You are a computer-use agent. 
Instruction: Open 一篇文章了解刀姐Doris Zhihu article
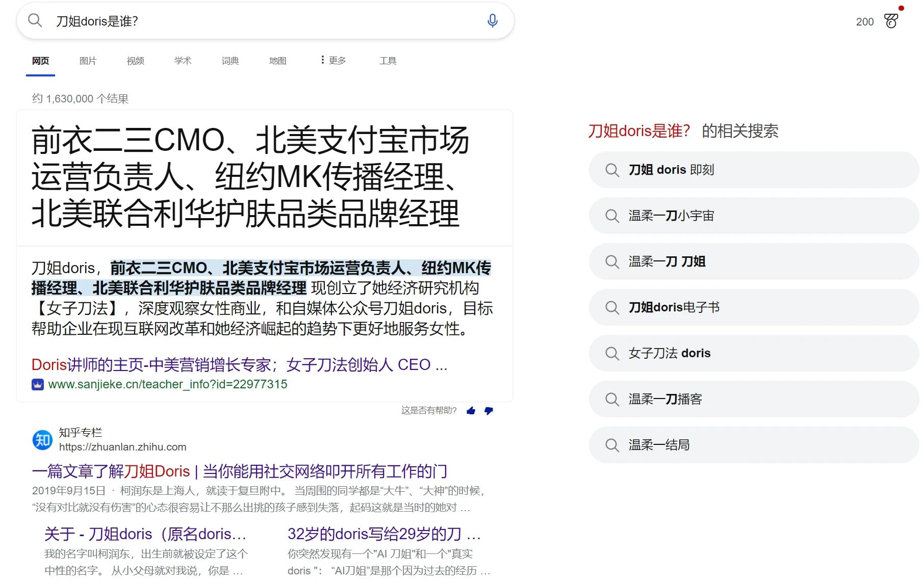(x=239, y=471)
